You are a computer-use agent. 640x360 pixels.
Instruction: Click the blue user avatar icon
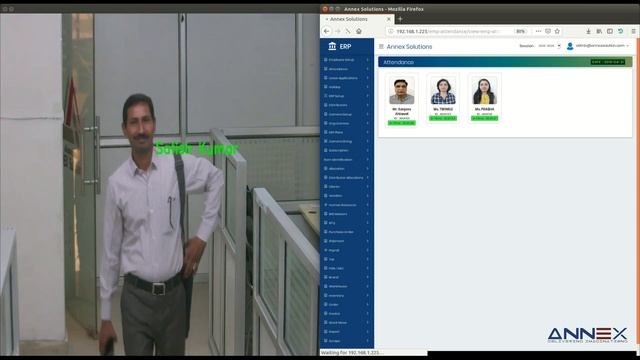pos(570,46)
